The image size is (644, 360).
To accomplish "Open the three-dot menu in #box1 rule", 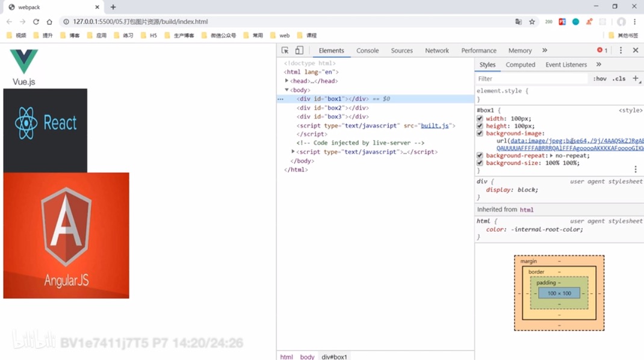I will (x=636, y=169).
